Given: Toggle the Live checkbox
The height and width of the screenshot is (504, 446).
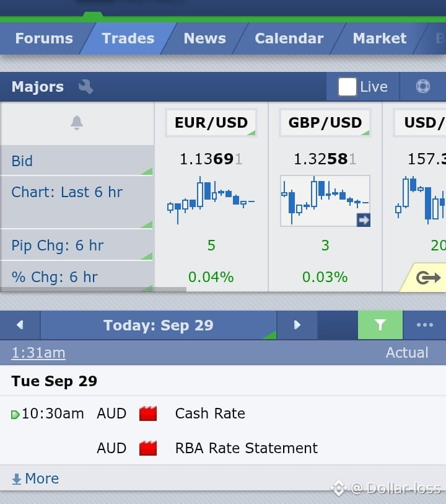Looking at the screenshot, I should click(x=347, y=87).
